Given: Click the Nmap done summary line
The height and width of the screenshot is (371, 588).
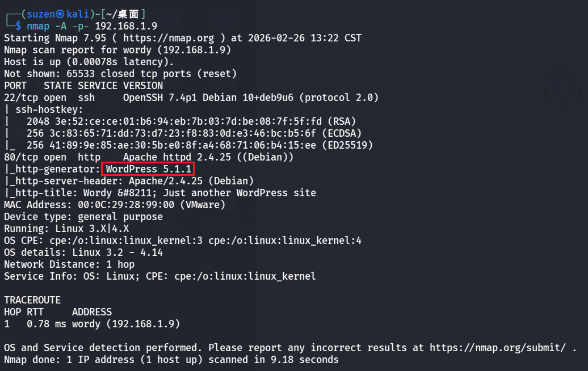Looking at the screenshot, I should [171, 360].
